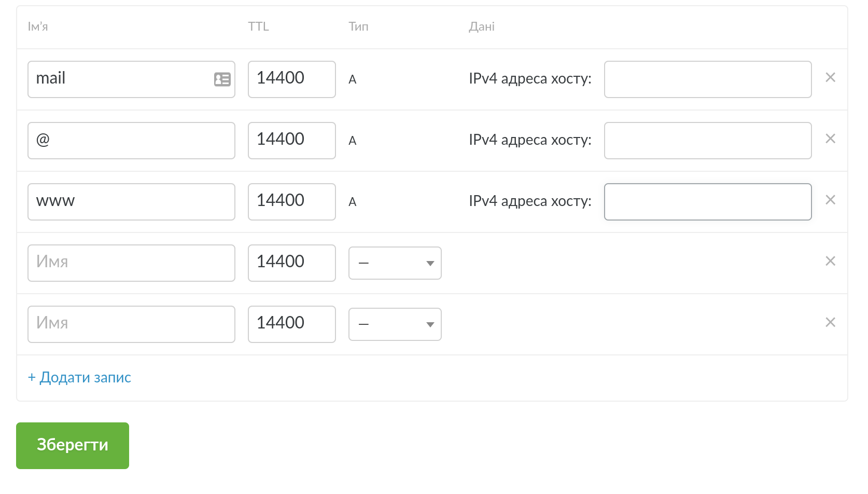868x494 pixels.
Task: Focus the IPv4 address field for www
Action: (x=707, y=202)
